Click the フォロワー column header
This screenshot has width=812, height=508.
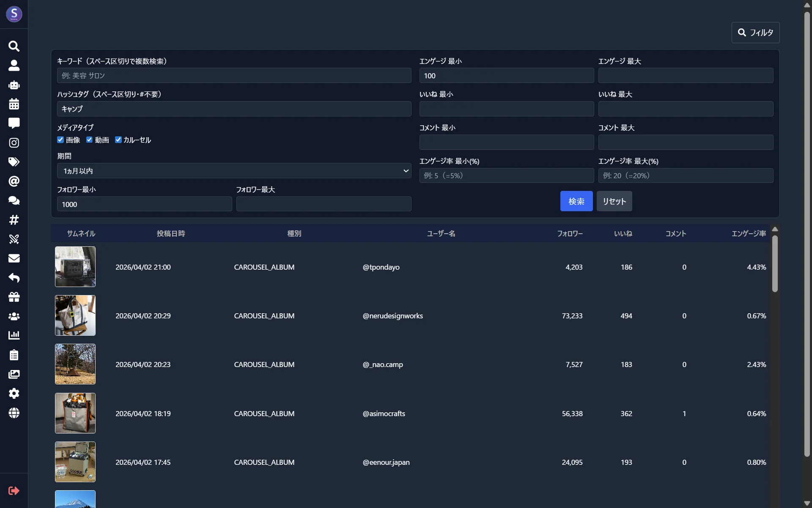click(570, 233)
